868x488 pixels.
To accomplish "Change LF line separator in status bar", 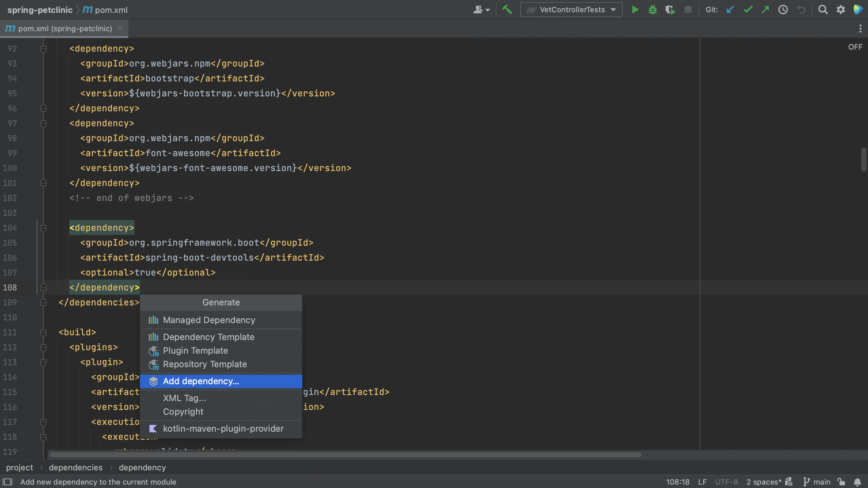I will (x=702, y=482).
